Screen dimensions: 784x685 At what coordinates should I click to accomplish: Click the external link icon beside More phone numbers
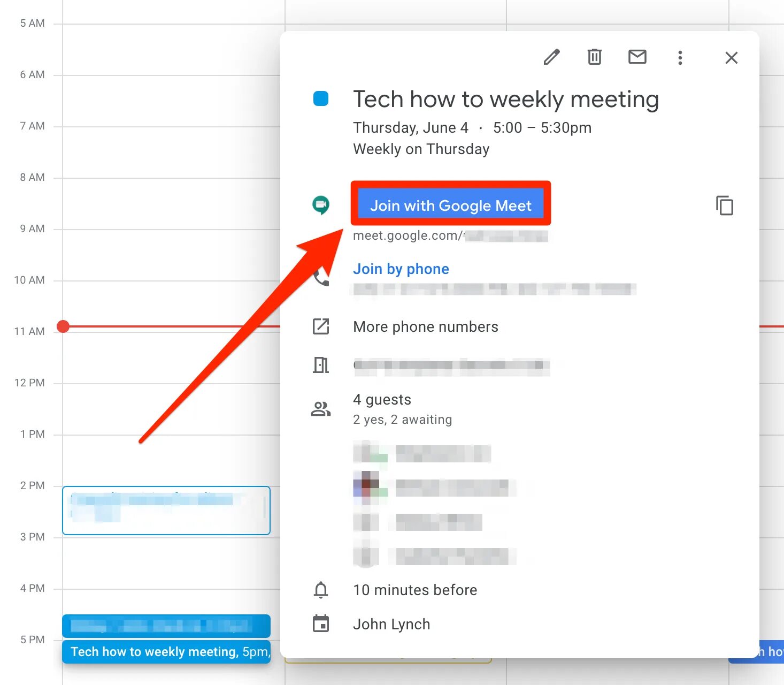pos(321,326)
